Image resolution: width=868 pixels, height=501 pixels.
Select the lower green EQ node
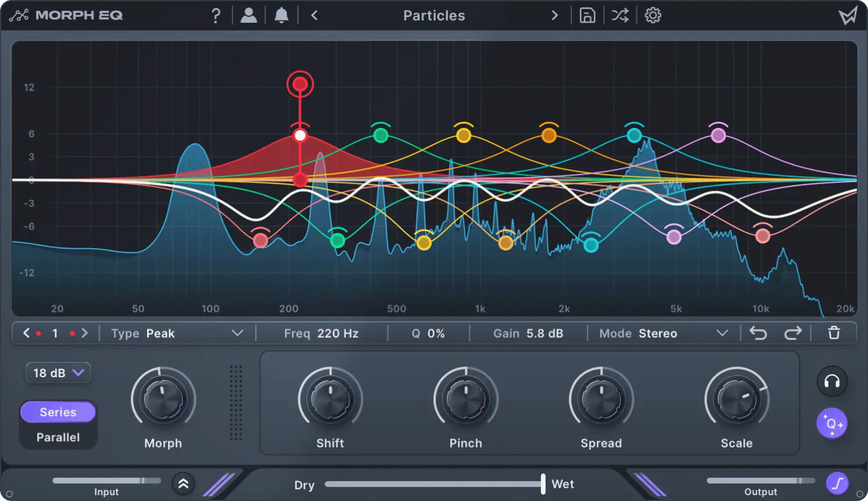coord(337,240)
